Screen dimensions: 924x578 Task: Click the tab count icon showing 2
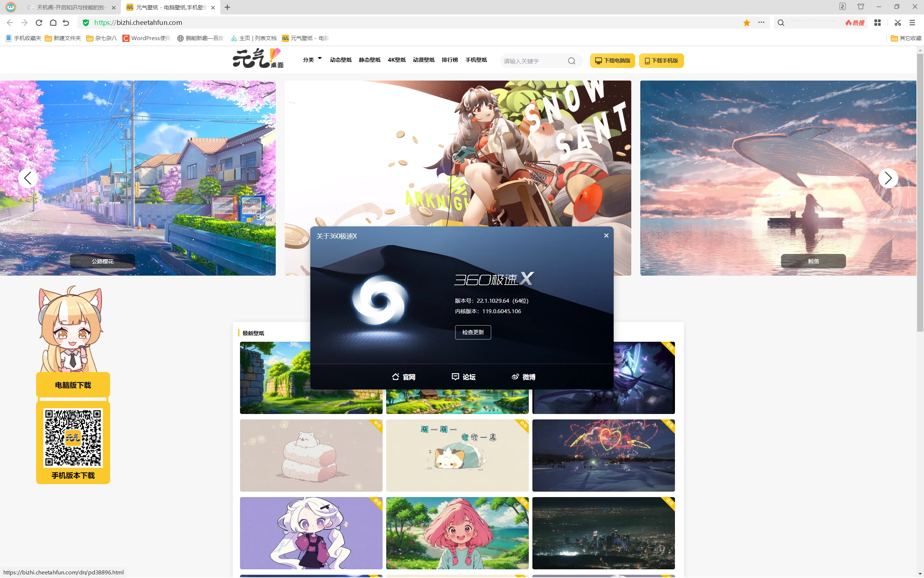[842, 7]
